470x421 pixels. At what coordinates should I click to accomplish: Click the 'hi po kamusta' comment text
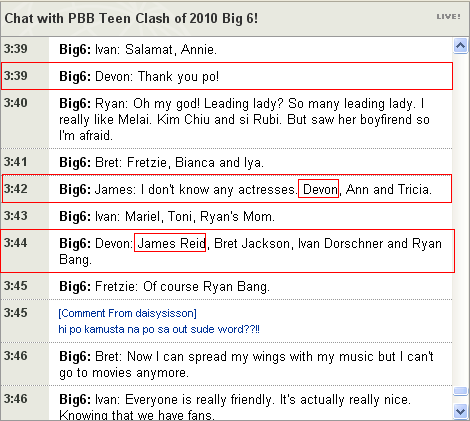tap(159, 329)
